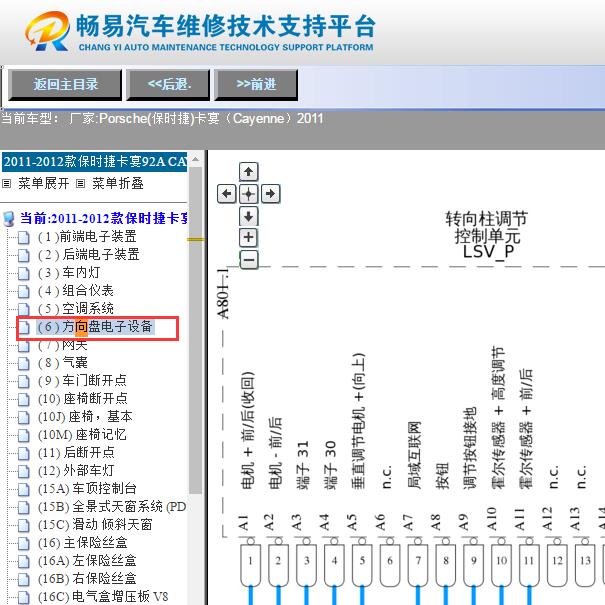Click the tree panel scrollbar up arrow
The height and width of the screenshot is (605, 605).
196,159
